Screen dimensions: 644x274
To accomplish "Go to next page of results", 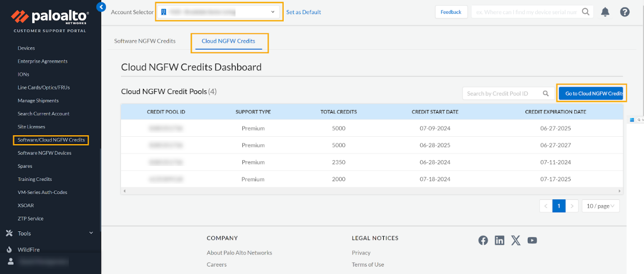I will pos(572,206).
